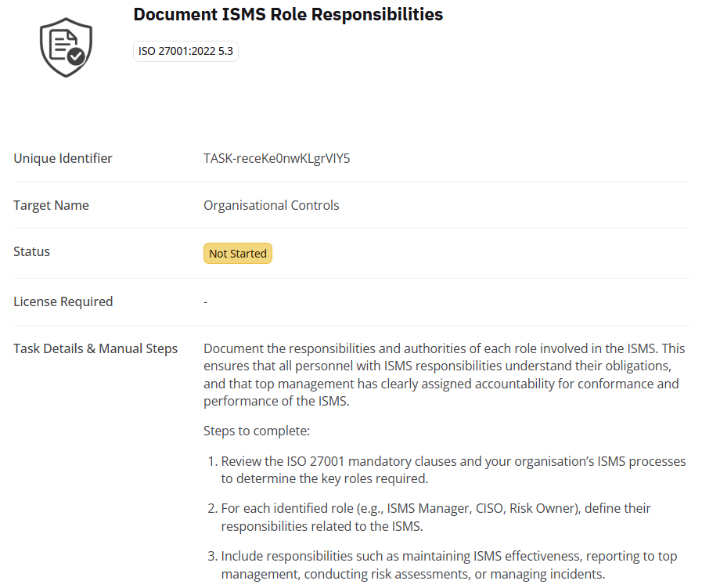702x588 pixels.
Task: Click the shield document checkmark icon
Action: pos(66,48)
